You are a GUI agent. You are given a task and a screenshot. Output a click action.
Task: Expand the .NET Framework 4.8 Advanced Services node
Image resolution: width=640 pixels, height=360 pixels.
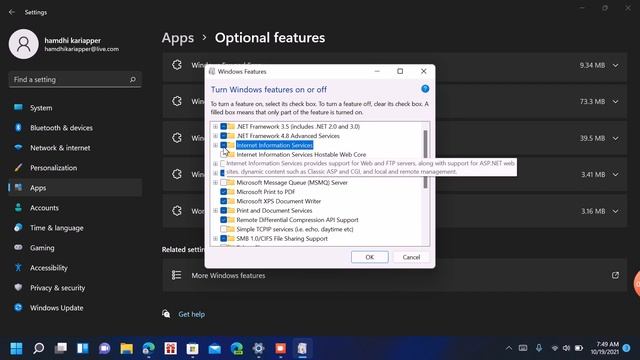pos(215,136)
